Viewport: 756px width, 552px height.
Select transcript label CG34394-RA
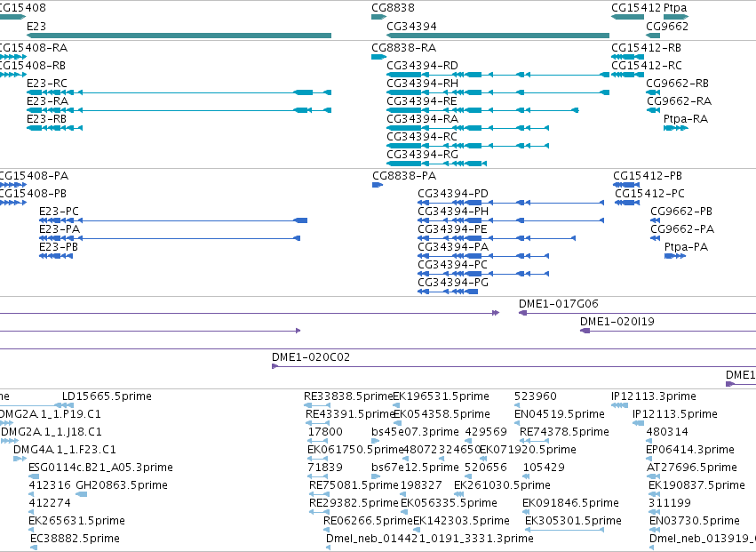(x=422, y=119)
